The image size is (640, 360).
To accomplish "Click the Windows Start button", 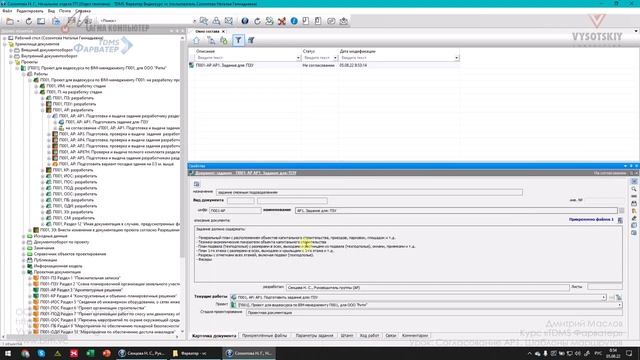I will (8, 353).
